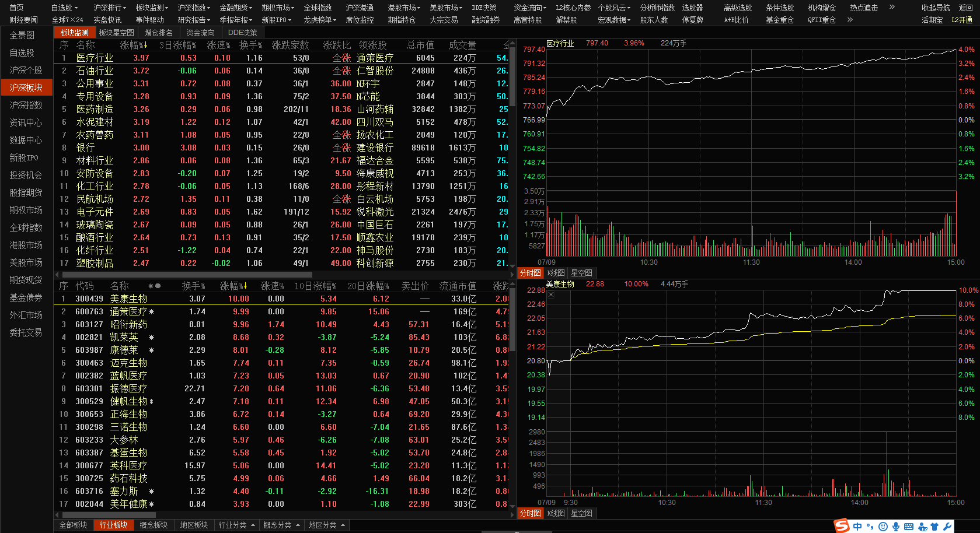Click leading stock 海康威视 in sector table
The width and height of the screenshot is (980, 533).
(x=375, y=173)
